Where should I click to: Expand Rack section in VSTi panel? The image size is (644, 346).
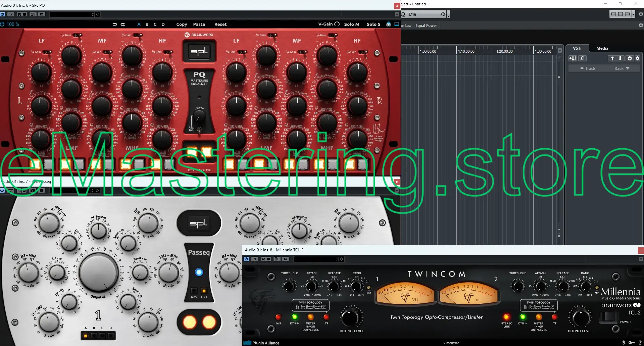622,68
